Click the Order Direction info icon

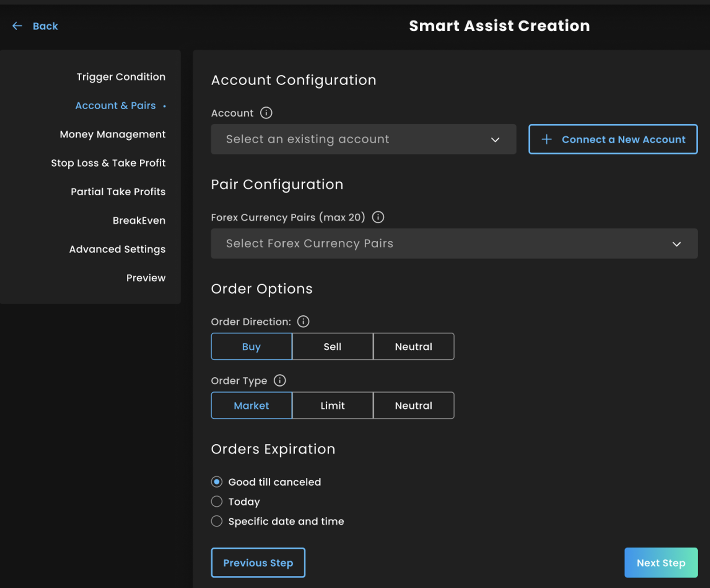coord(303,322)
